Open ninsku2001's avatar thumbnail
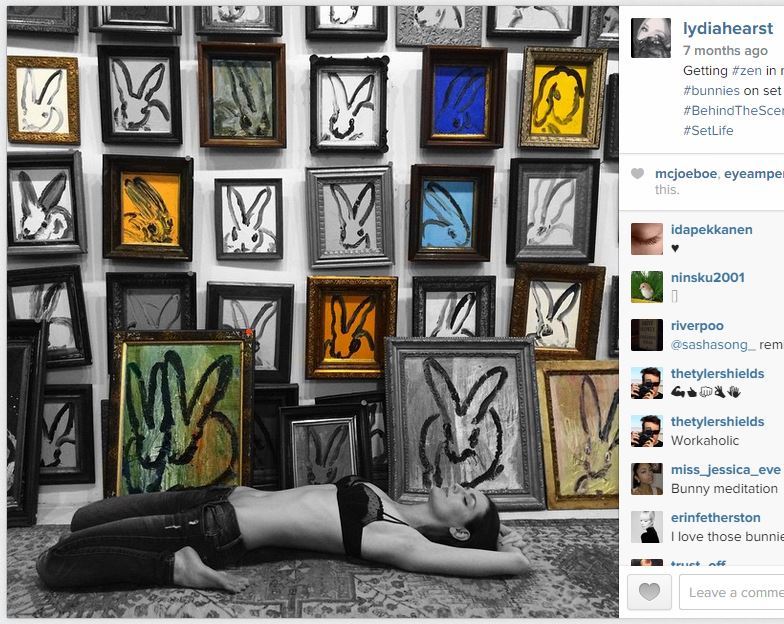This screenshot has width=784, height=624. (x=646, y=286)
